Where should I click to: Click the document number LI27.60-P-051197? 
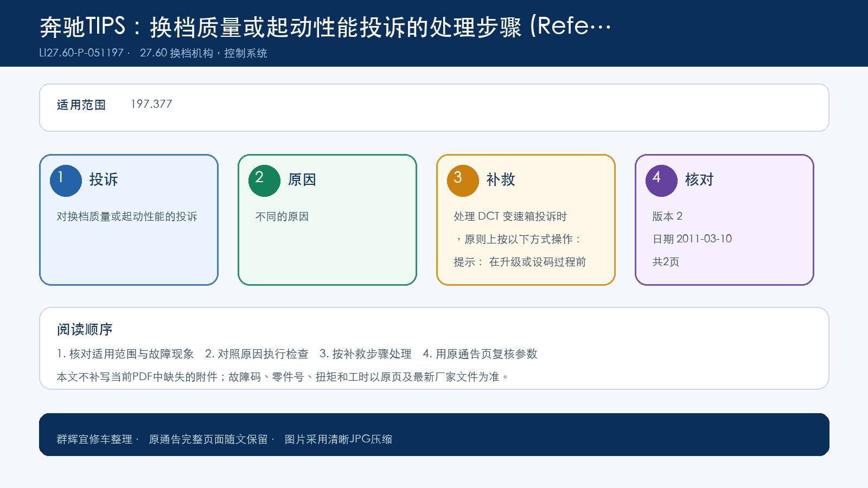81,53
